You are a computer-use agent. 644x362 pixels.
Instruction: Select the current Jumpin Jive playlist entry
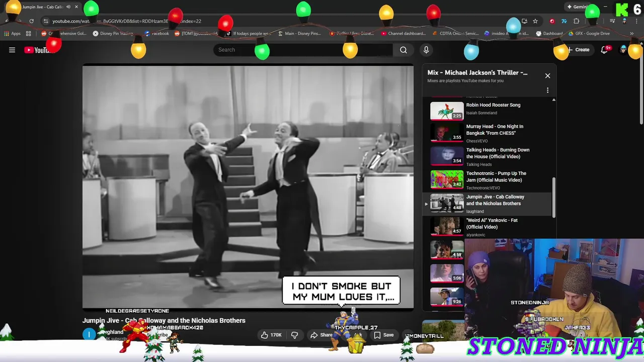pyautogui.click(x=488, y=204)
